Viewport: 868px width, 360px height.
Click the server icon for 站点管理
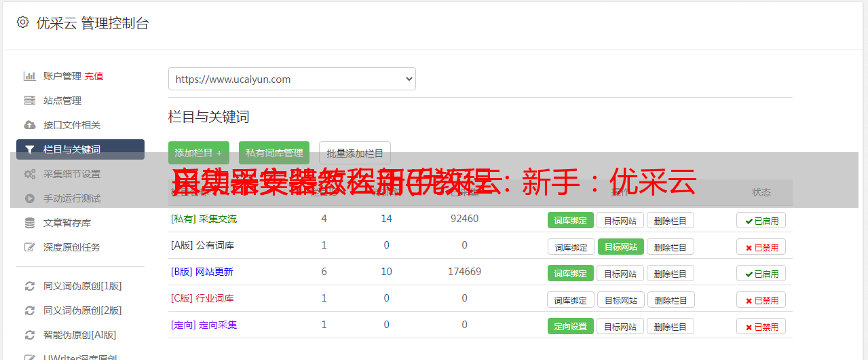coord(30,101)
